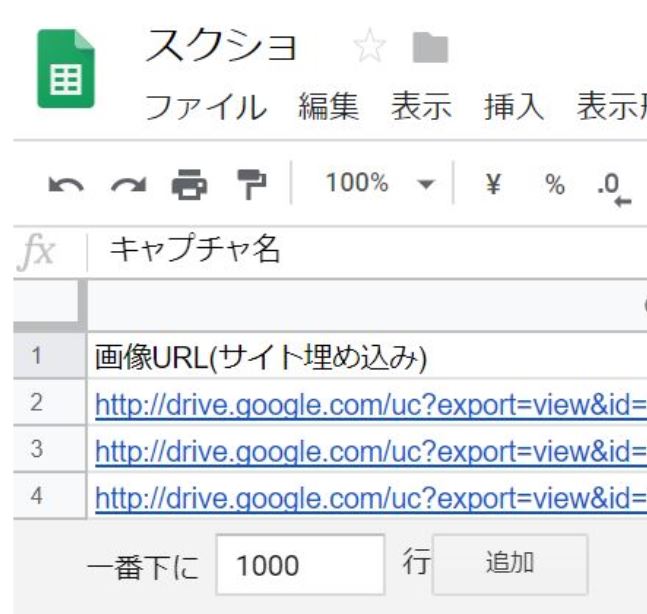647x614 pixels.
Task: Apply percent format to cells
Action: pos(554,184)
